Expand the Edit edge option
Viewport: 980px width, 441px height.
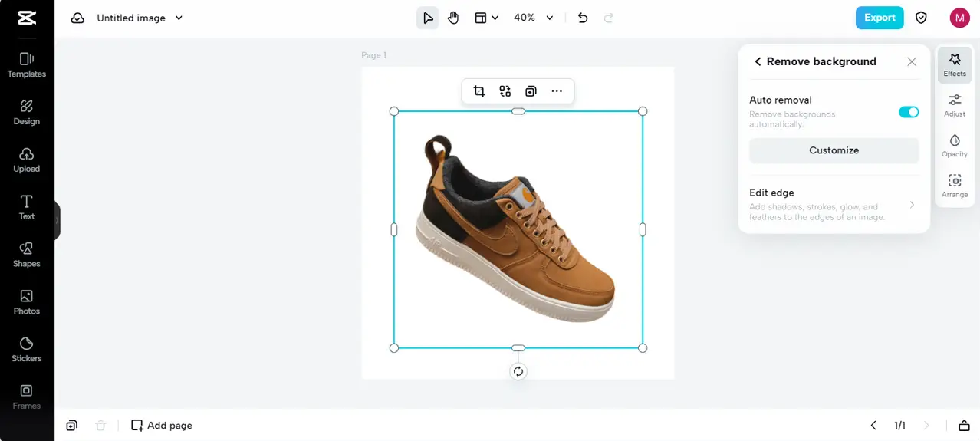834,205
